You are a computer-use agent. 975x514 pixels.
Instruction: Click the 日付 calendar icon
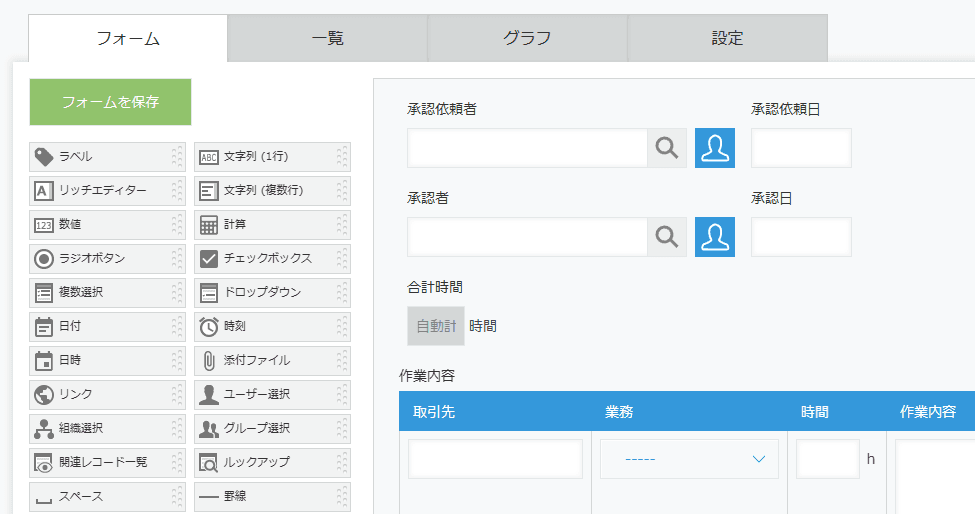tap(44, 326)
